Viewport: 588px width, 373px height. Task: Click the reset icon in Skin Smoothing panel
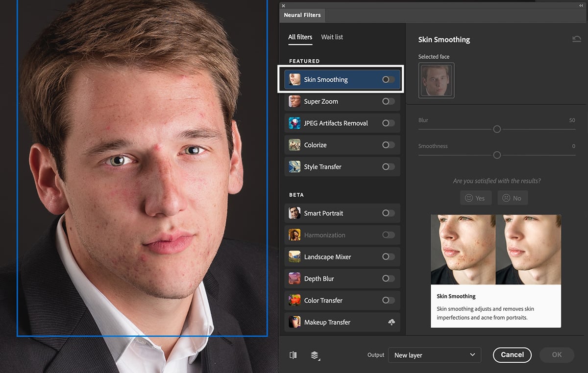click(577, 39)
